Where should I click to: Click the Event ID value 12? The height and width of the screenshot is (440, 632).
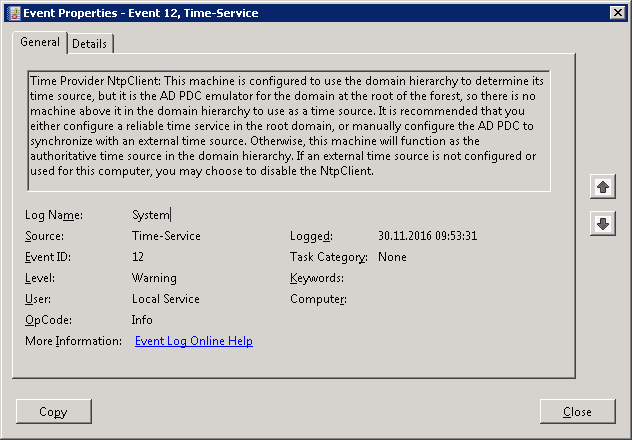point(138,257)
